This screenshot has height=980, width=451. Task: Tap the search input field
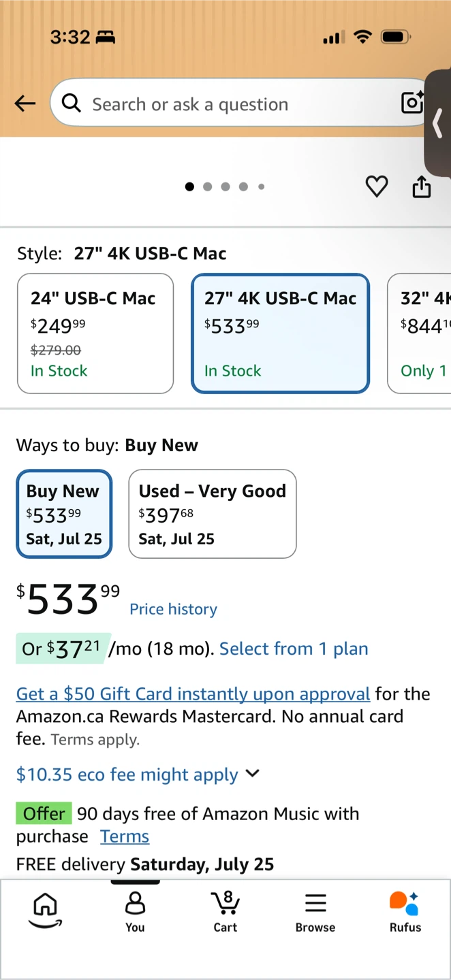point(232,103)
